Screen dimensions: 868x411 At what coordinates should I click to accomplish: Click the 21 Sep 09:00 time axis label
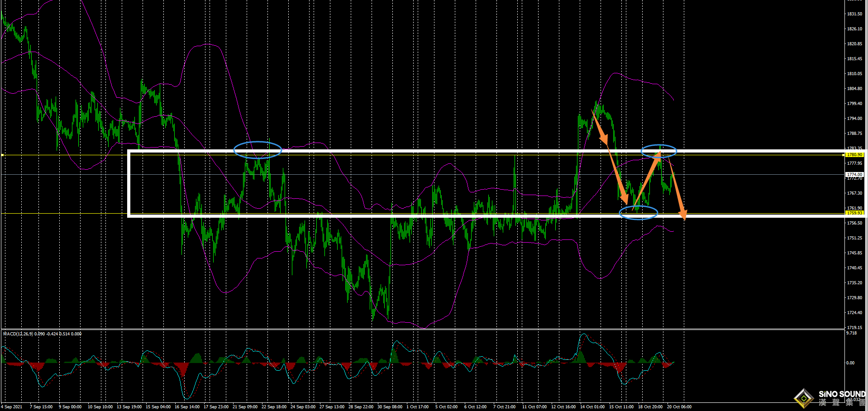[245, 407]
